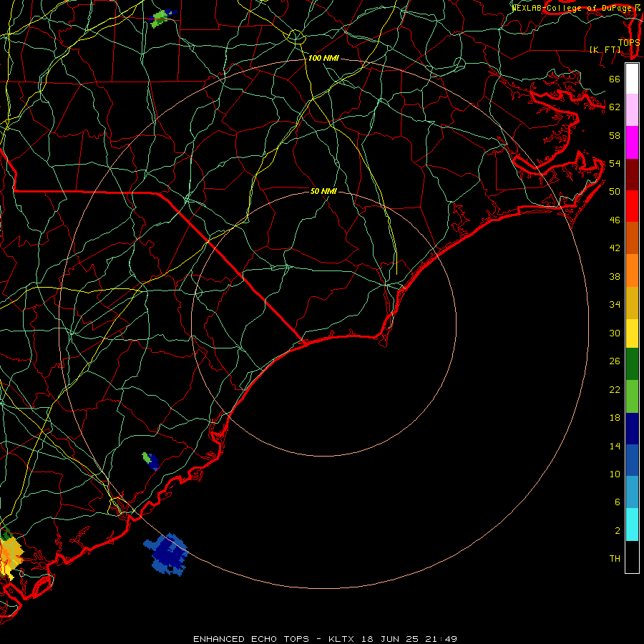Click legend value "2"

point(618,531)
